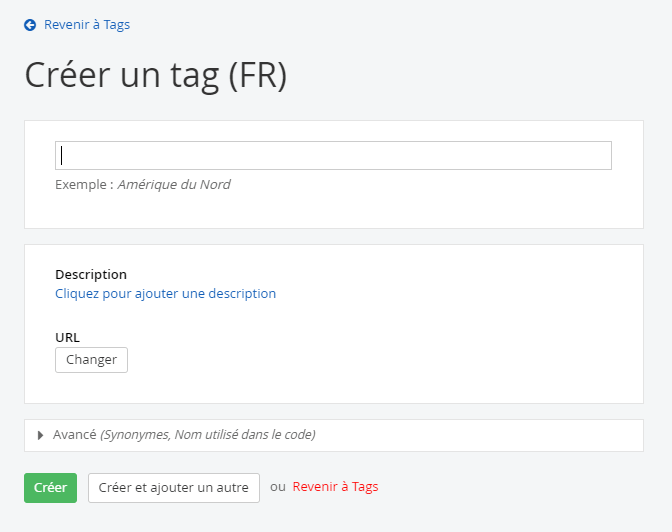Click the 'Amérique du Nord' example text
Screen dimensions: 672x532
(174, 185)
